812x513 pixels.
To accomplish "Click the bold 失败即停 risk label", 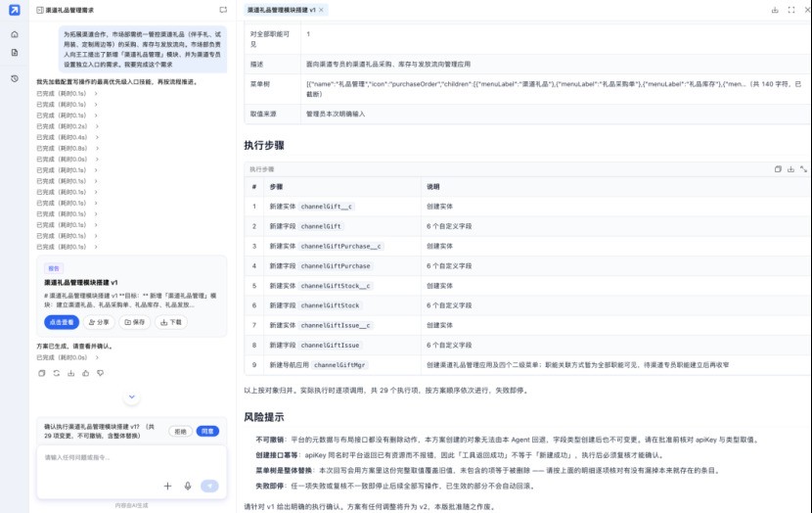I will 270,486.
